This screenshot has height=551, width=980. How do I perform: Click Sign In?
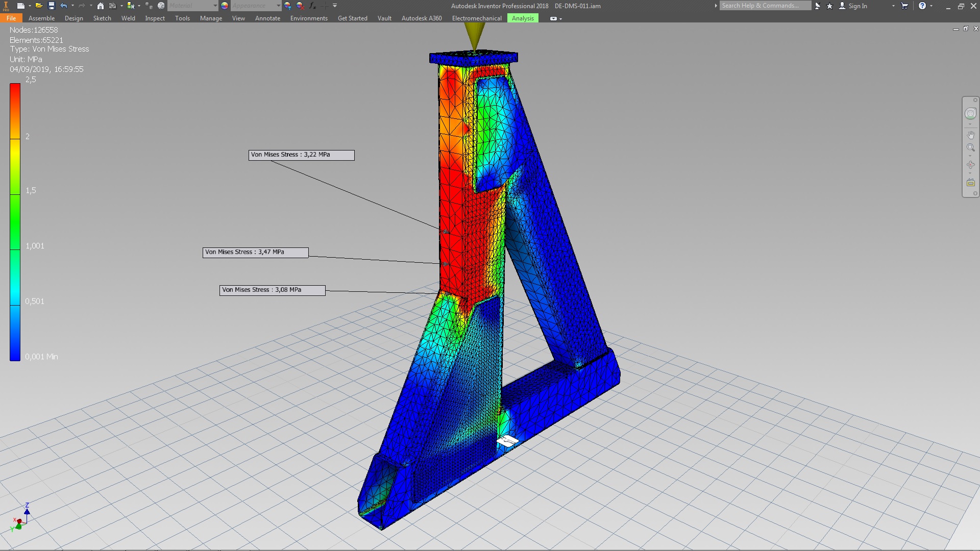[x=857, y=6]
